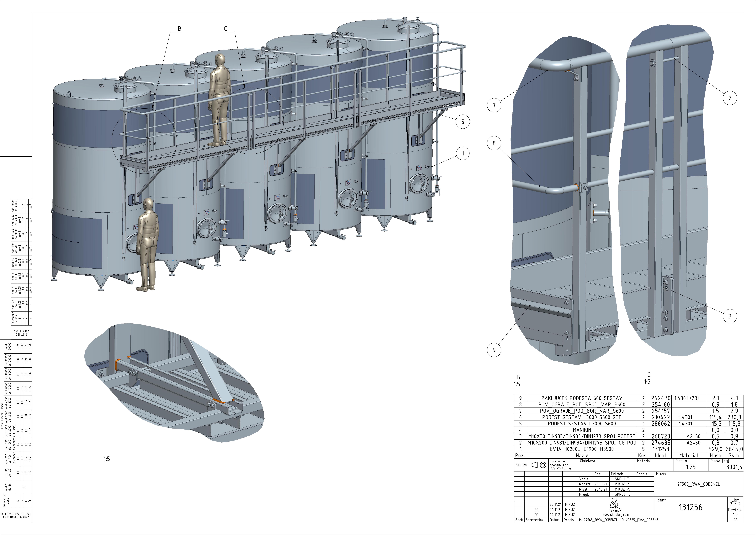Click total mass value "3001,5"

pyautogui.click(x=734, y=467)
